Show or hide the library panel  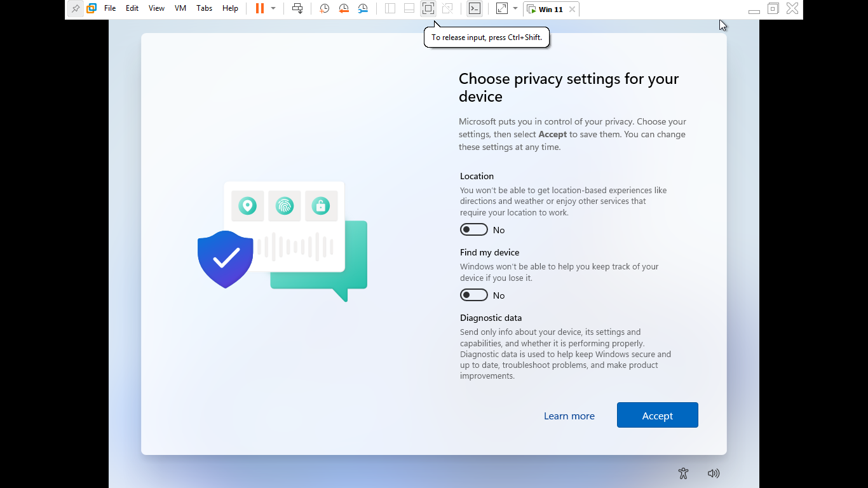point(390,9)
